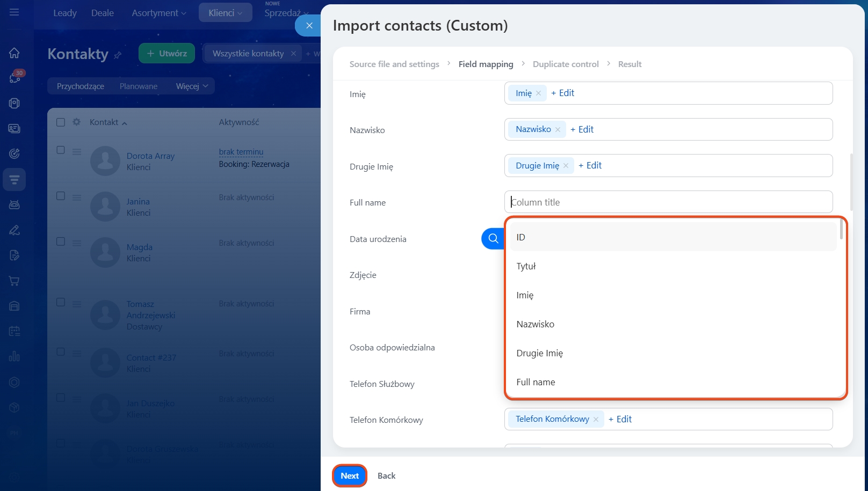This screenshot has width=868, height=491.
Task: Open list settings gear icon
Action: [x=76, y=122]
